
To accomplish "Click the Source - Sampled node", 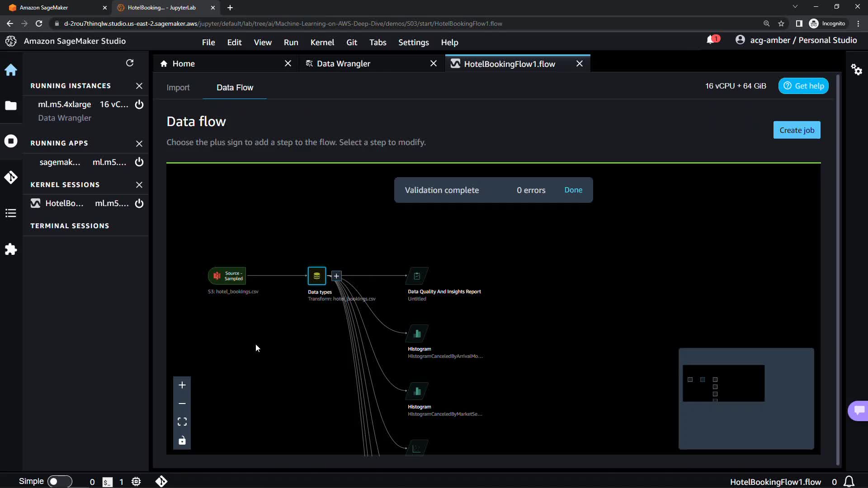I will (227, 276).
